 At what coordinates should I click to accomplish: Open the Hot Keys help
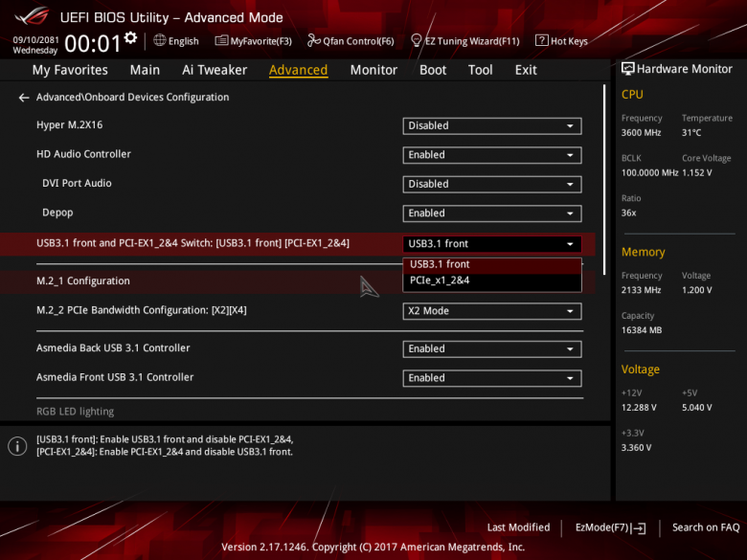pyautogui.click(x=561, y=41)
